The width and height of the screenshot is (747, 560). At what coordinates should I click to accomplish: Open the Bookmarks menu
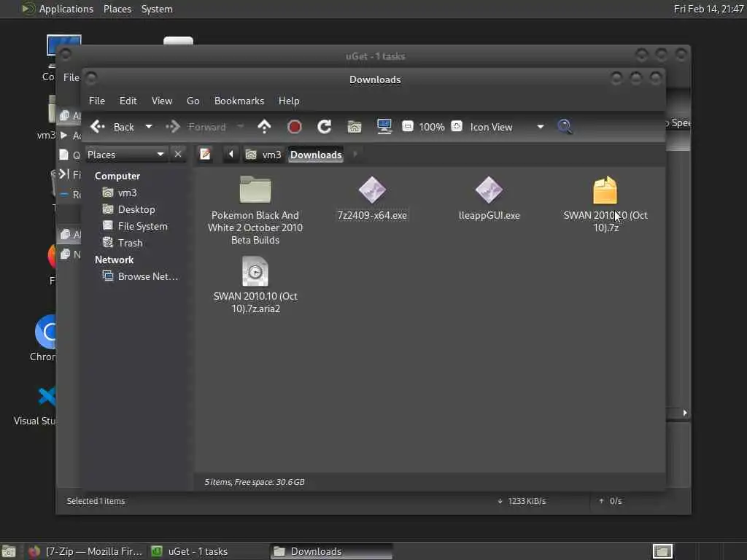coord(239,101)
